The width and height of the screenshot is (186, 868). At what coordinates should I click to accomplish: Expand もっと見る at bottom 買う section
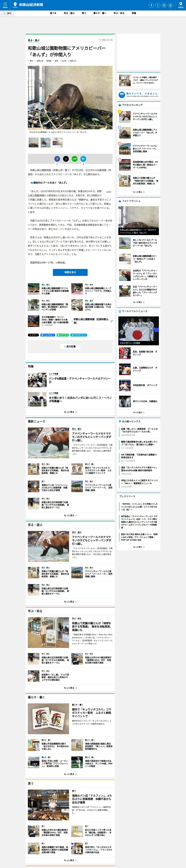[70, 860]
